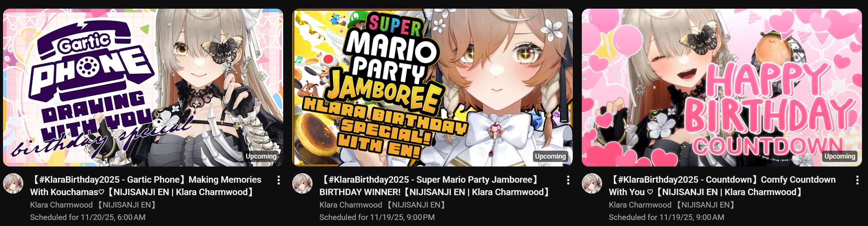
Task: Click the Upcoming badge on the Gartic Phone thumbnail
Action: point(261,156)
